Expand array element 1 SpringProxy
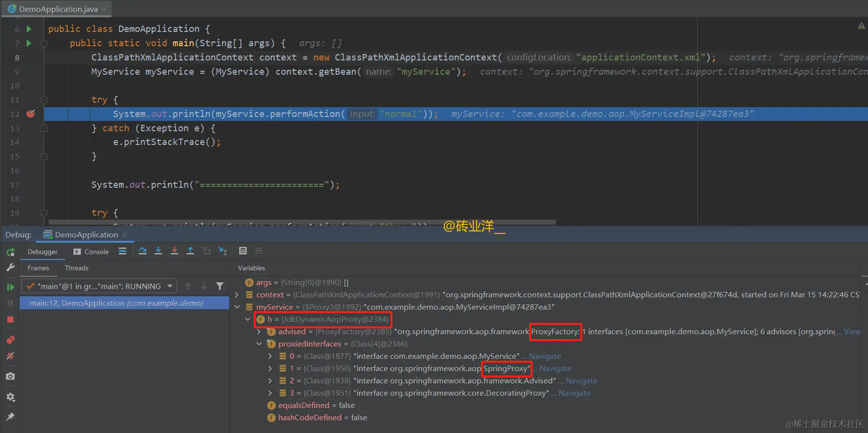Screen dimensions: 868x433 [270, 369]
